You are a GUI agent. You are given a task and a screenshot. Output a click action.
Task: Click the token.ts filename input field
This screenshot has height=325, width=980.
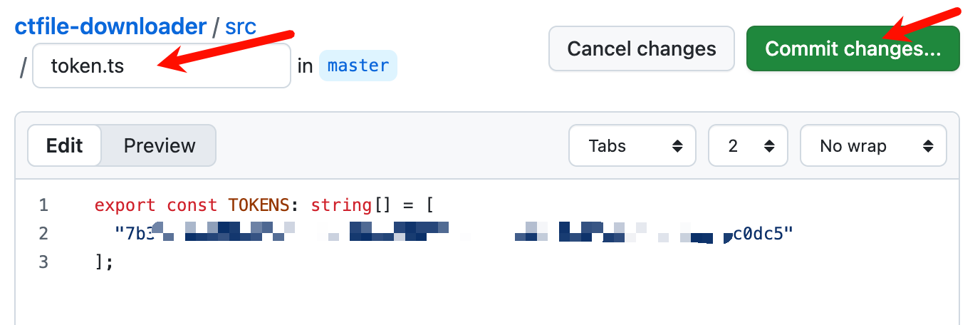(x=161, y=66)
